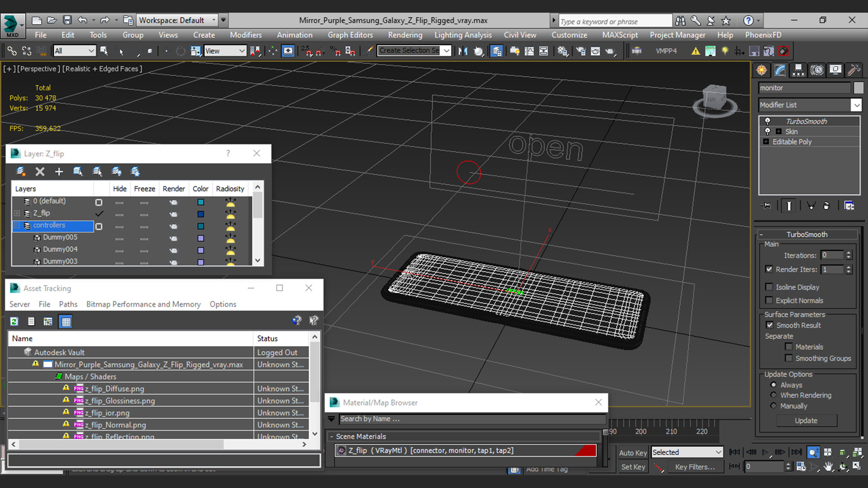Open the Modify command panel tab
This screenshot has width=868, height=488.
coord(780,70)
